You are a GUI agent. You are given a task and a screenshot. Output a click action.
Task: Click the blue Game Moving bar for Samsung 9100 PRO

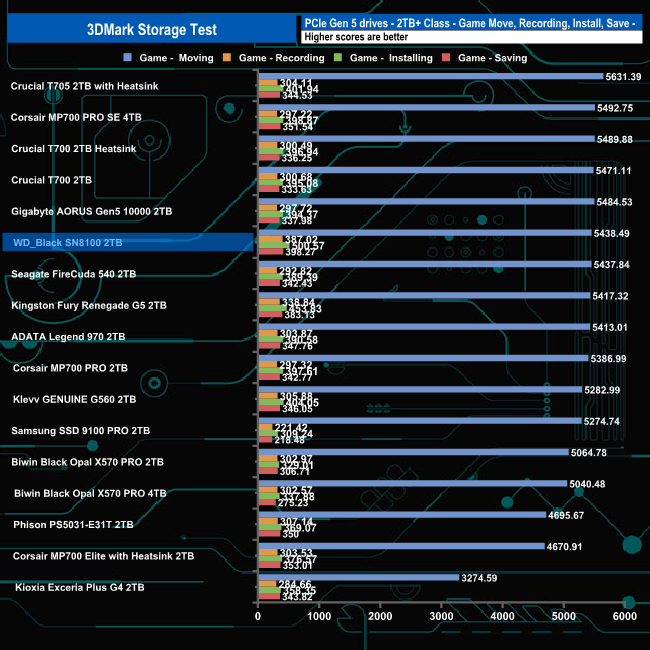click(420, 421)
